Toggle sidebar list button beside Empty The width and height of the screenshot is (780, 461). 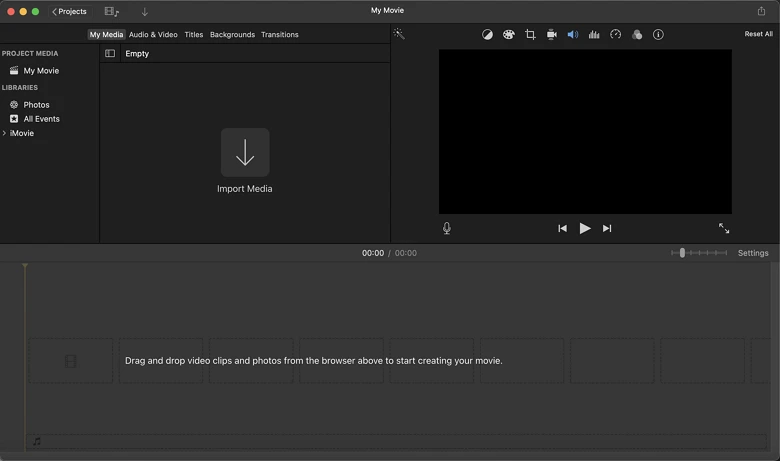(x=110, y=53)
